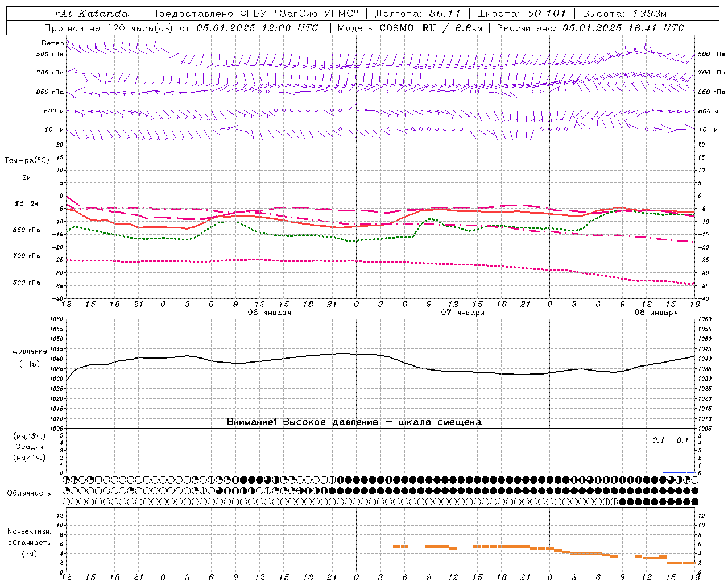Select the latitude value Широта: 50.101
Image resolution: width=728 pixels, height=582 pixels.
click(x=522, y=14)
